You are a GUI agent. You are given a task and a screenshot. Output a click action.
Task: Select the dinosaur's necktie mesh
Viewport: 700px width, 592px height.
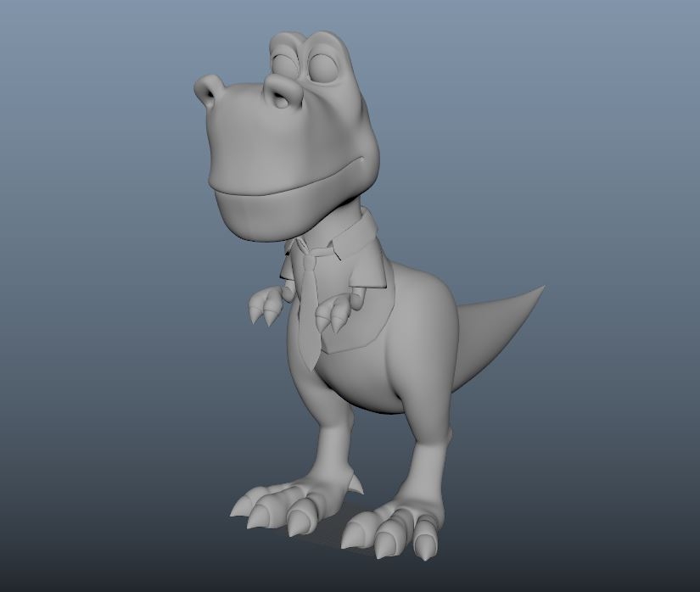pos(309,312)
